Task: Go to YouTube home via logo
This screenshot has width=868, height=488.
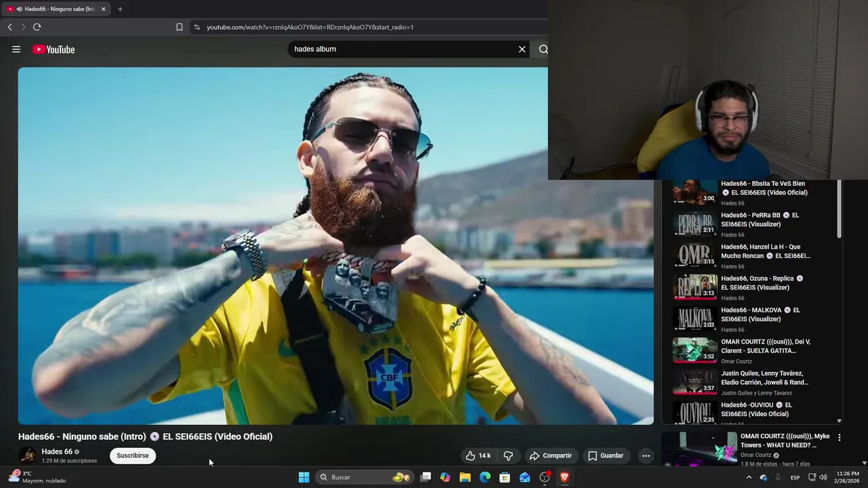Action: (x=54, y=49)
